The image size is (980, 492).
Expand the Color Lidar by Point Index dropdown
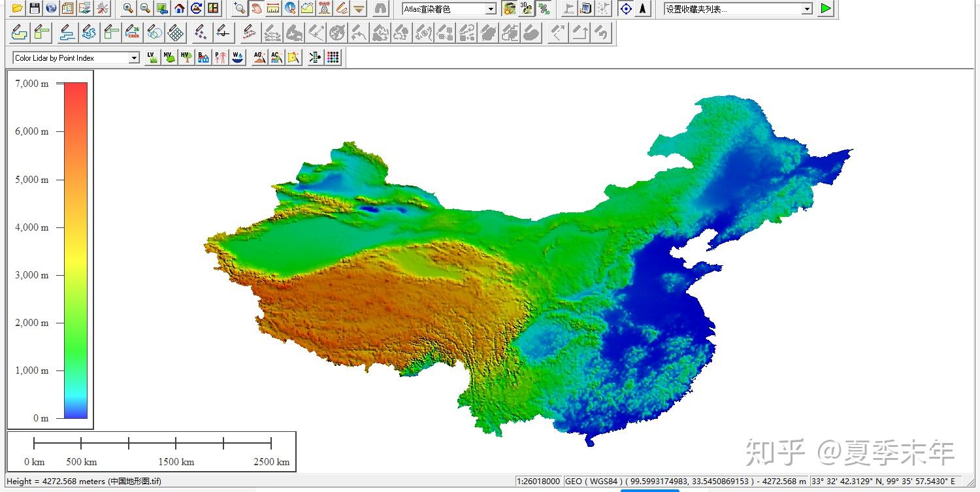(x=134, y=58)
